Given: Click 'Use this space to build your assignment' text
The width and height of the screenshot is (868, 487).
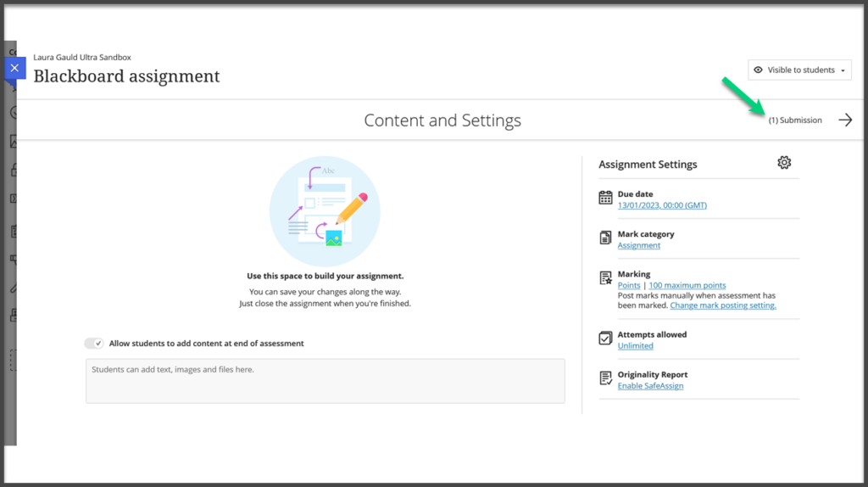Looking at the screenshot, I should [x=325, y=276].
